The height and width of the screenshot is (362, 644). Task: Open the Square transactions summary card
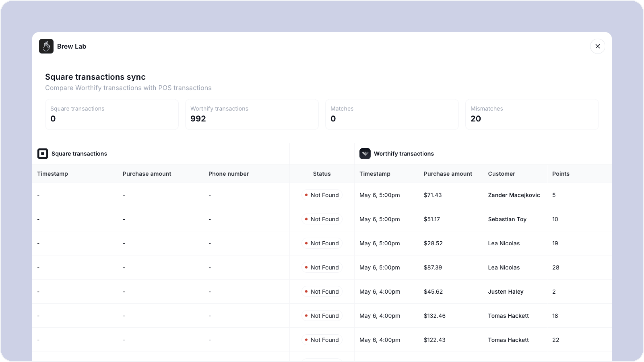[112, 114]
